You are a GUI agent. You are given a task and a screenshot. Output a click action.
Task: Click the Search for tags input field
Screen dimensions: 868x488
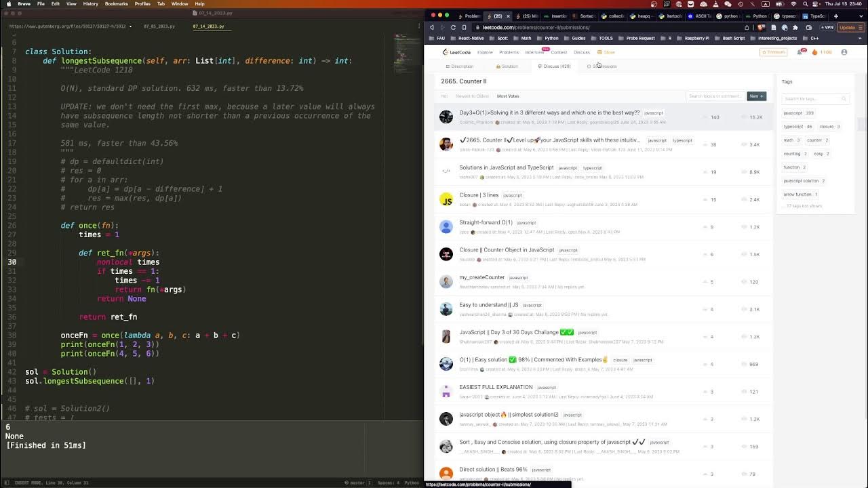point(815,99)
